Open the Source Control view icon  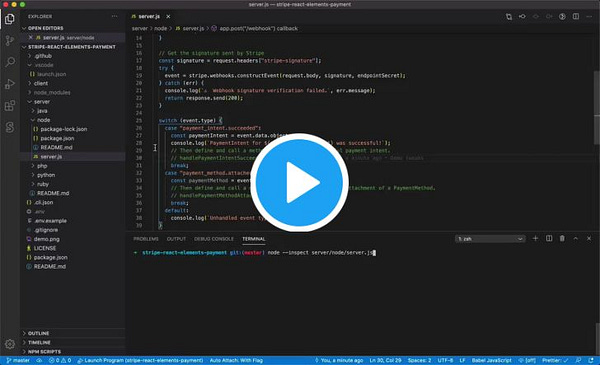click(x=10, y=40)
